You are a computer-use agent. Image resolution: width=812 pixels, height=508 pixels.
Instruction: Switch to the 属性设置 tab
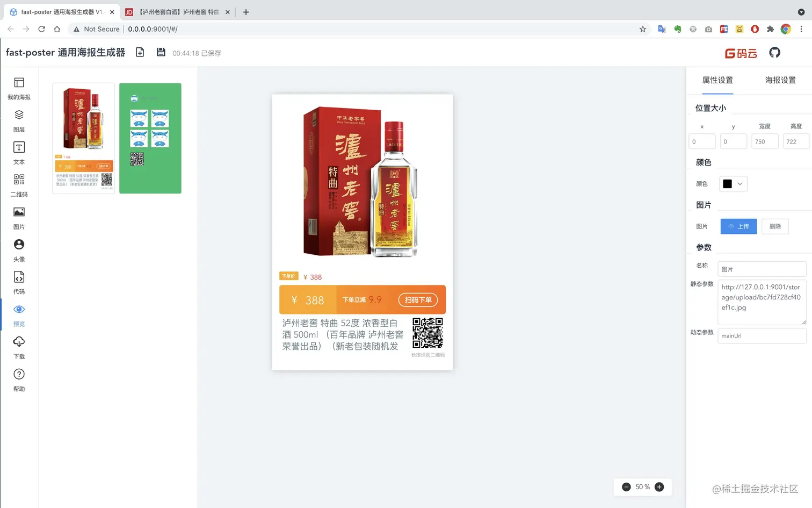click(x=717, y=80)
